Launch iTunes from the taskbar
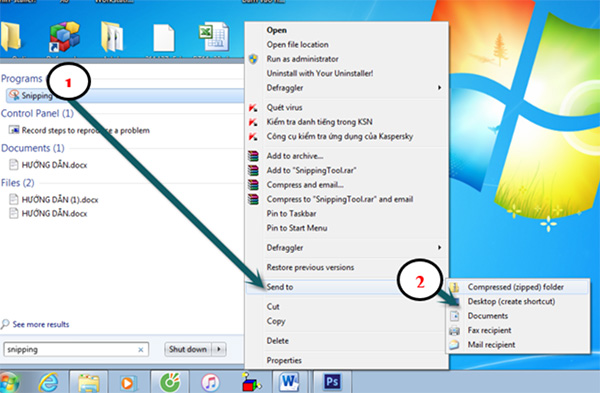The width and height of the screenshot is (600, 393). tap(210, 382)
